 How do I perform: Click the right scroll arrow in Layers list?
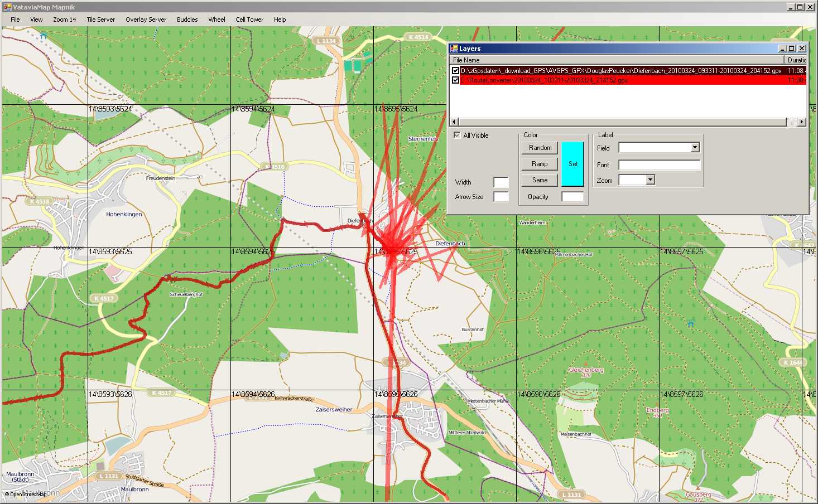tap(802, 122)
